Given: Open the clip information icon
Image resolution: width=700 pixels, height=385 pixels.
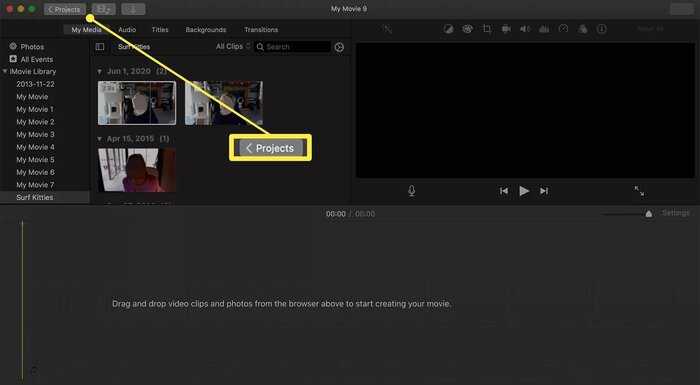Looking at the screenshot, I should (602, 29).
